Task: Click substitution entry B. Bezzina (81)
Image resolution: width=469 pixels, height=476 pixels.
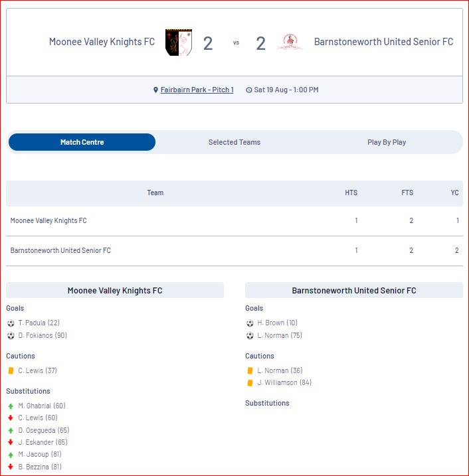Action: tap(40, 467)
